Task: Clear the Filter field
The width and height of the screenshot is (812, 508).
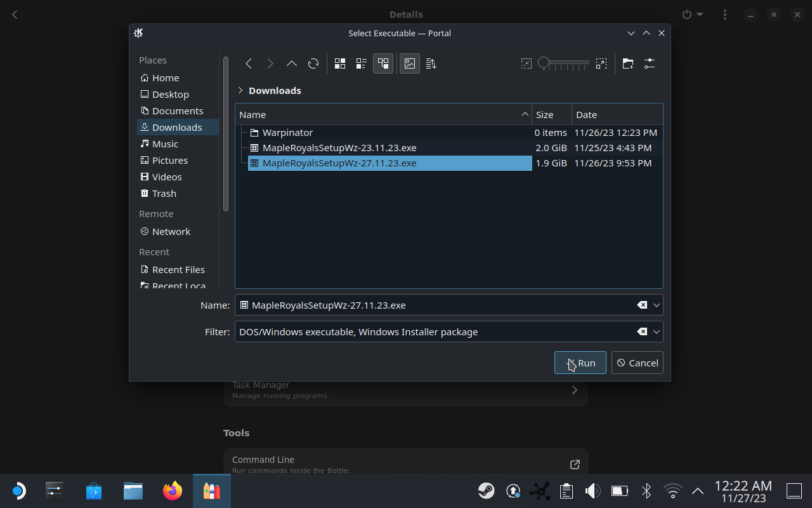Action: point(642,331)
